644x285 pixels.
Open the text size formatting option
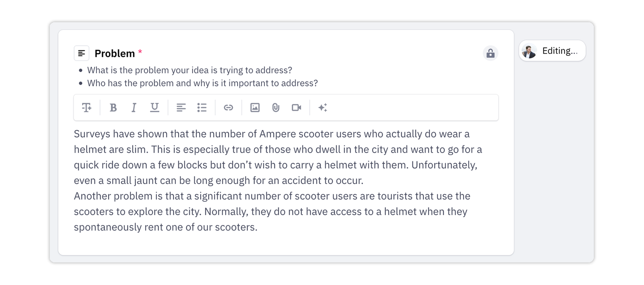(87, 108)
